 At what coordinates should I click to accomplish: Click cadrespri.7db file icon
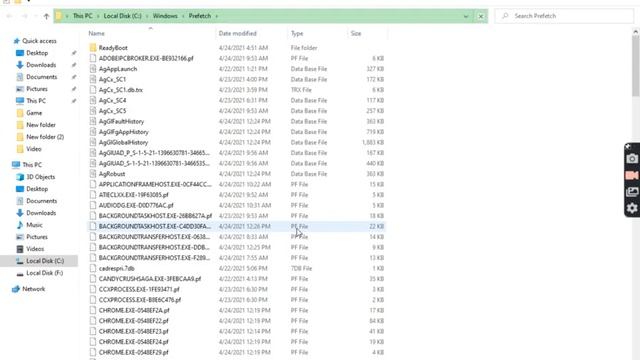click(93, 268)
